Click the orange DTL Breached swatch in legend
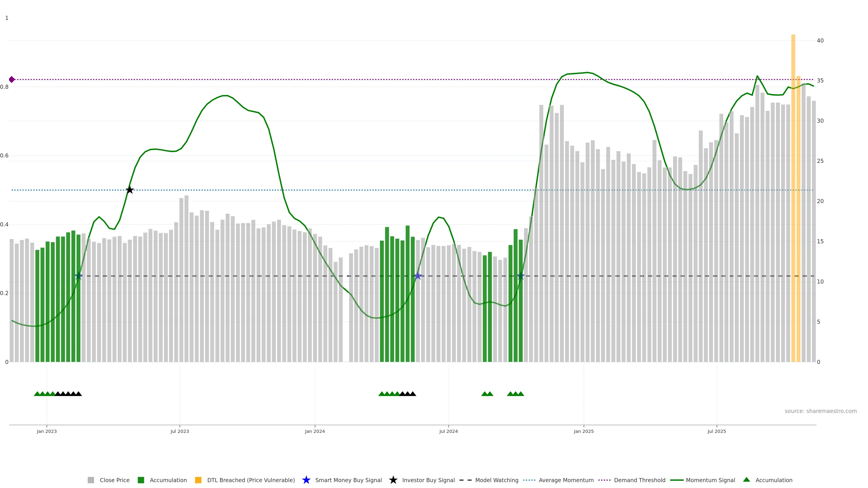Viewport: 868px width, 488px height. click(x=198, y=480)
